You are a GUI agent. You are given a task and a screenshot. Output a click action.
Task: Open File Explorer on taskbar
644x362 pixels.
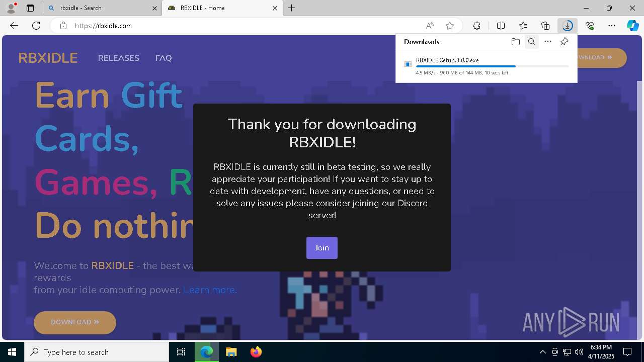click(231, 352)
